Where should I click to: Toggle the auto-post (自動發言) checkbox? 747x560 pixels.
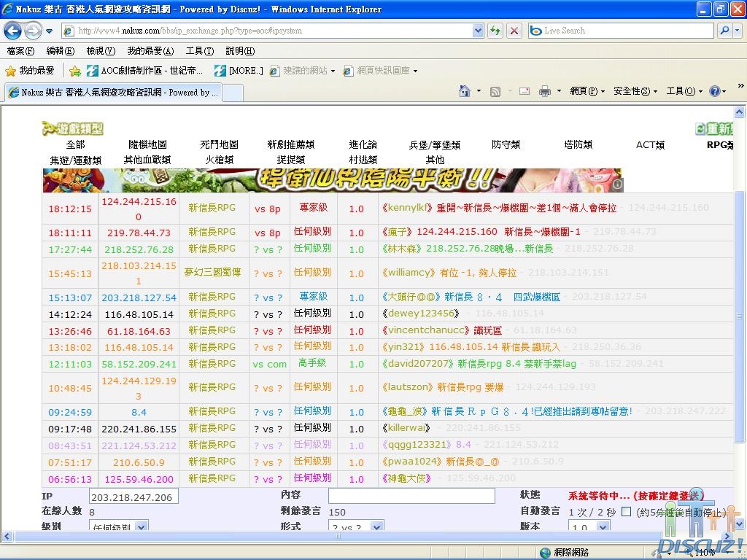click(626, 512)
